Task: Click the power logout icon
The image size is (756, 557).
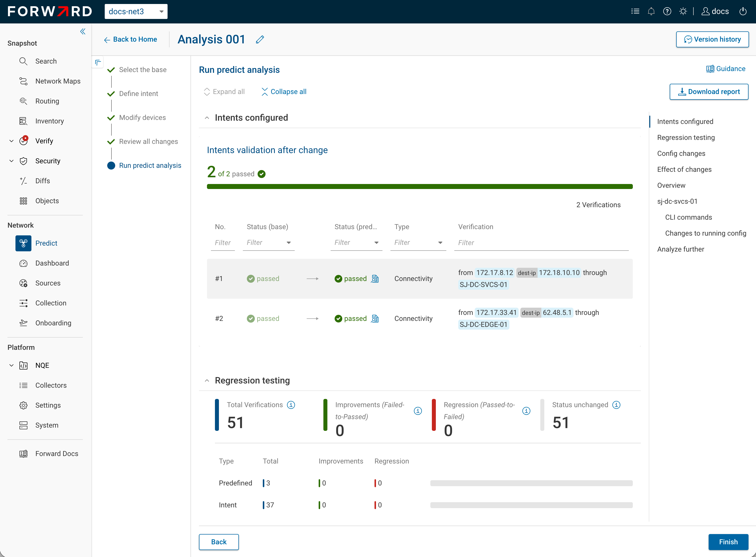Action: [x=743, y=11]
